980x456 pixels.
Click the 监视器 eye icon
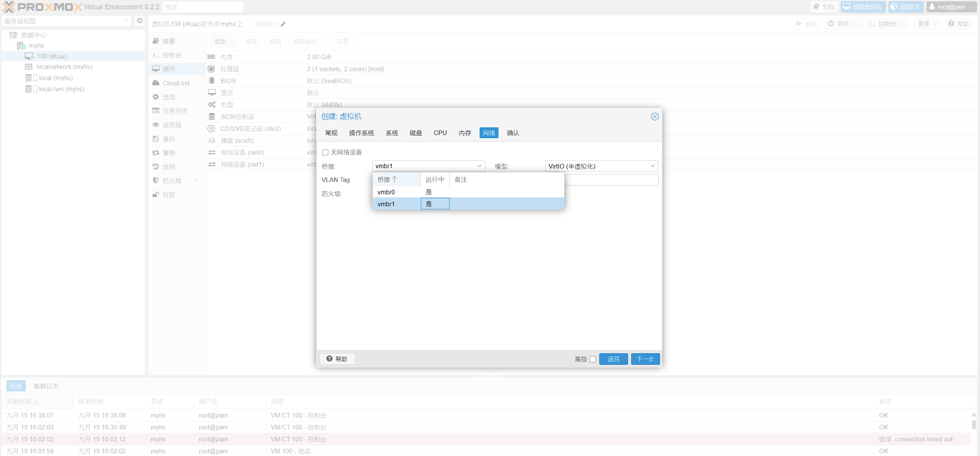[156, 124]
